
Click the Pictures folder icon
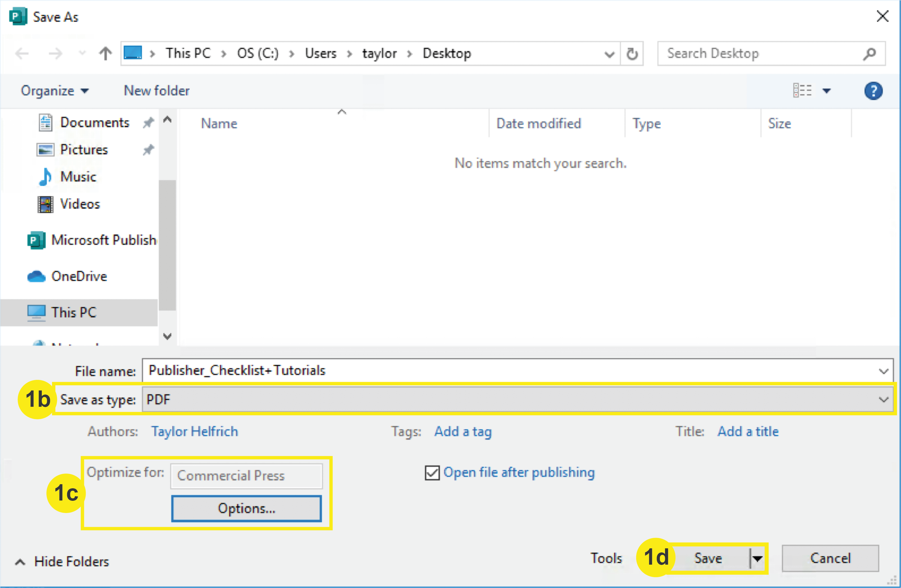point(45,150)
